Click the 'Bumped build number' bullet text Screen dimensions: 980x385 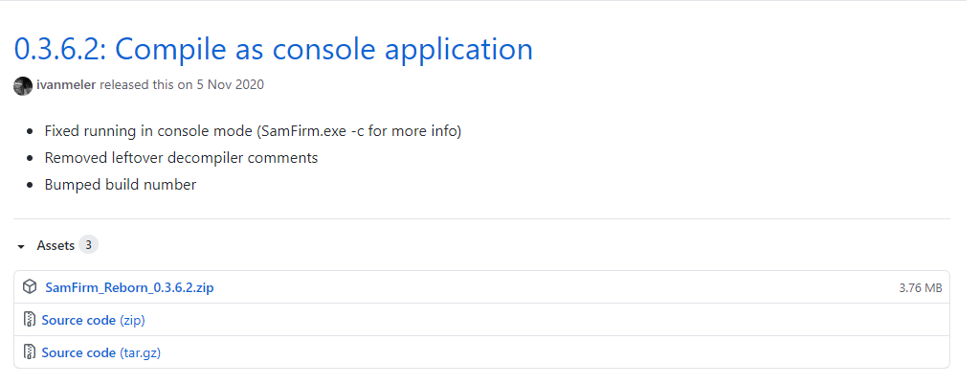tap(121, 185)
